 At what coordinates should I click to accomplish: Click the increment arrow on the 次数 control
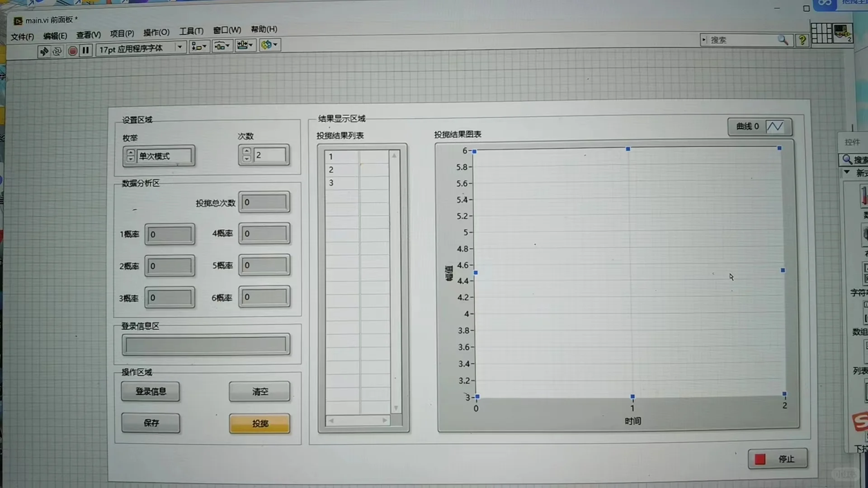[246, 151]
